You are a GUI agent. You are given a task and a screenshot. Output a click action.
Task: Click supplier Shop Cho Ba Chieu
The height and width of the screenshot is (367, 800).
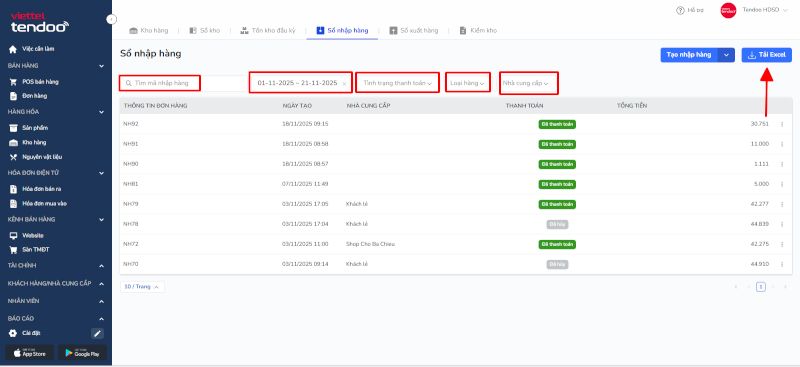[x=370, y=244]
